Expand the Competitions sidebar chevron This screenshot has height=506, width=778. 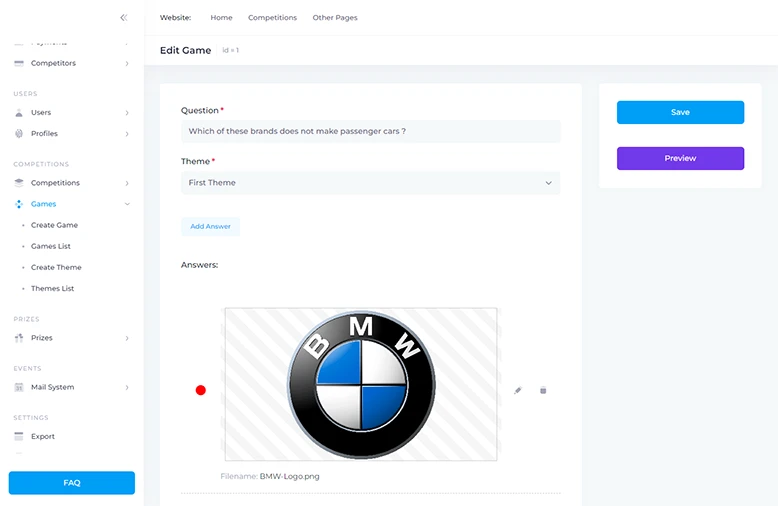point(127,183)
